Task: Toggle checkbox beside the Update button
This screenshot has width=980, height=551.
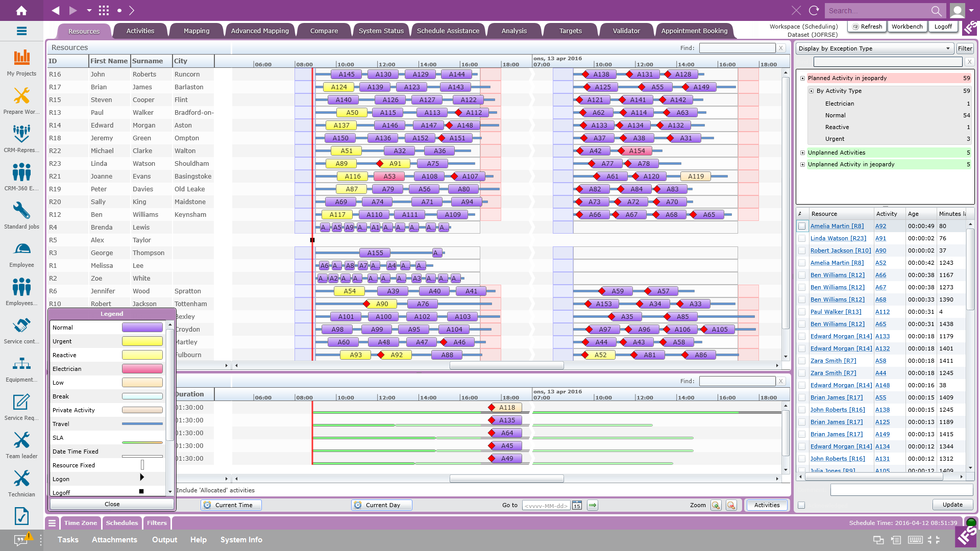Action: pos(801,505)
